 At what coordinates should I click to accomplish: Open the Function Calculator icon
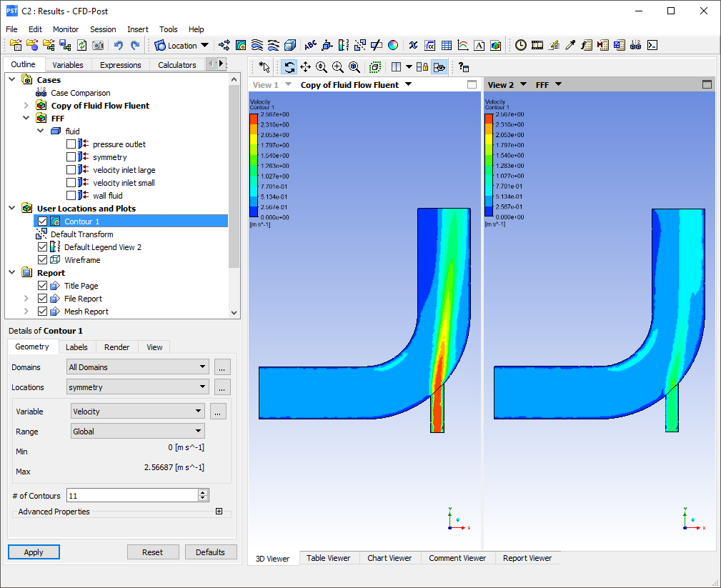(586, 45)
